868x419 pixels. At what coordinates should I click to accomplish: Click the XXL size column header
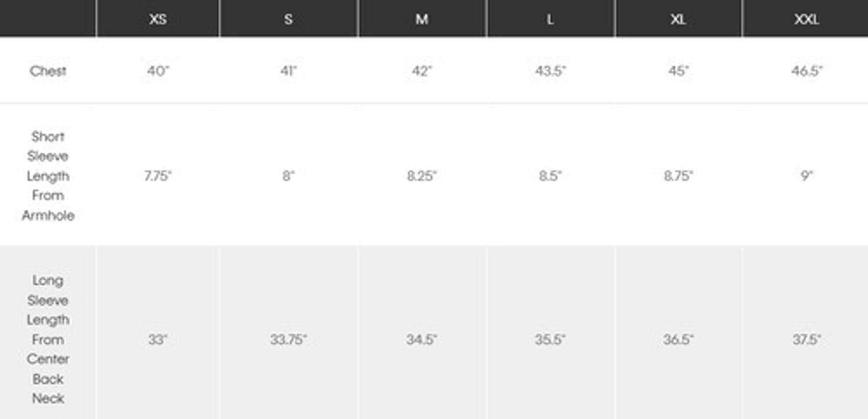click(806, 19)
